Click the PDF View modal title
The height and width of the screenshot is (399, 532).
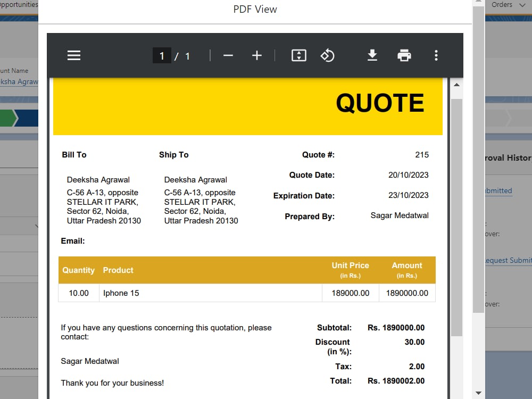click(x=255, y=9)
